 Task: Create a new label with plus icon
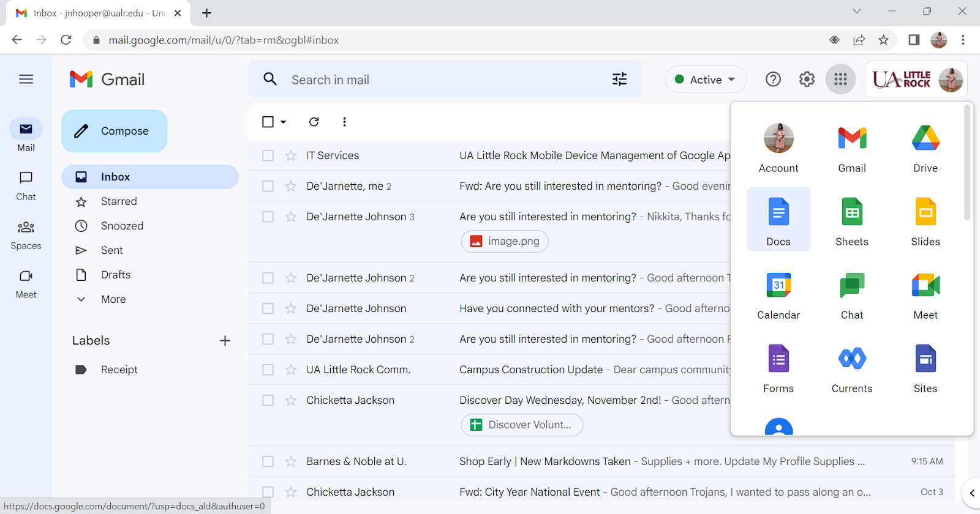tap(225, 341)
